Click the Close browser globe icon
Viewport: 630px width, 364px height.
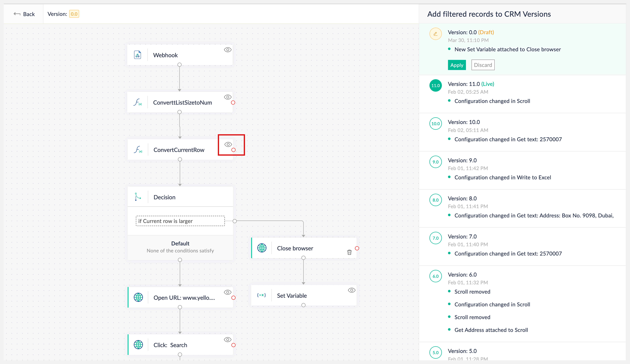point(262,248)
